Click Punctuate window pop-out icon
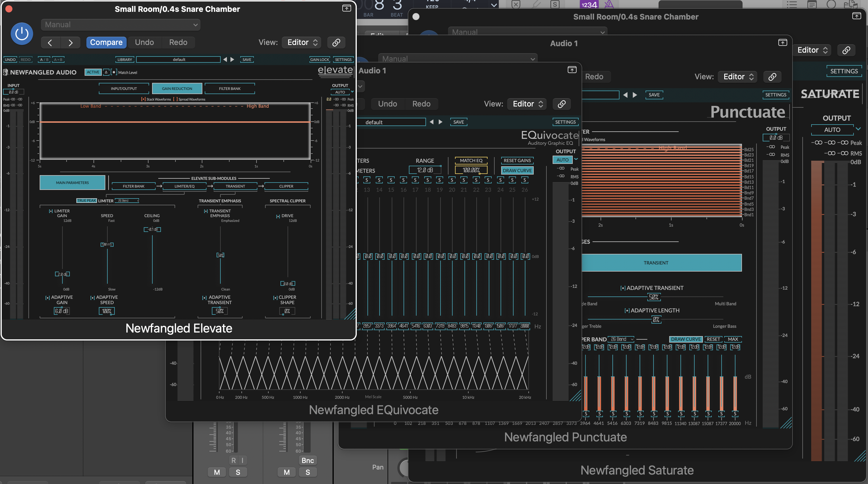The image size is (868, 484). tap(783, 43)
